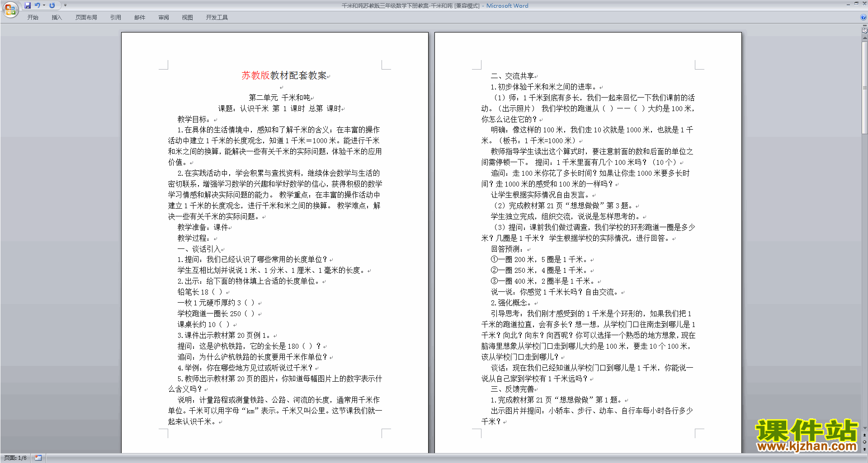Minimize the Word window
868x463 pixels.
[848, 4]
